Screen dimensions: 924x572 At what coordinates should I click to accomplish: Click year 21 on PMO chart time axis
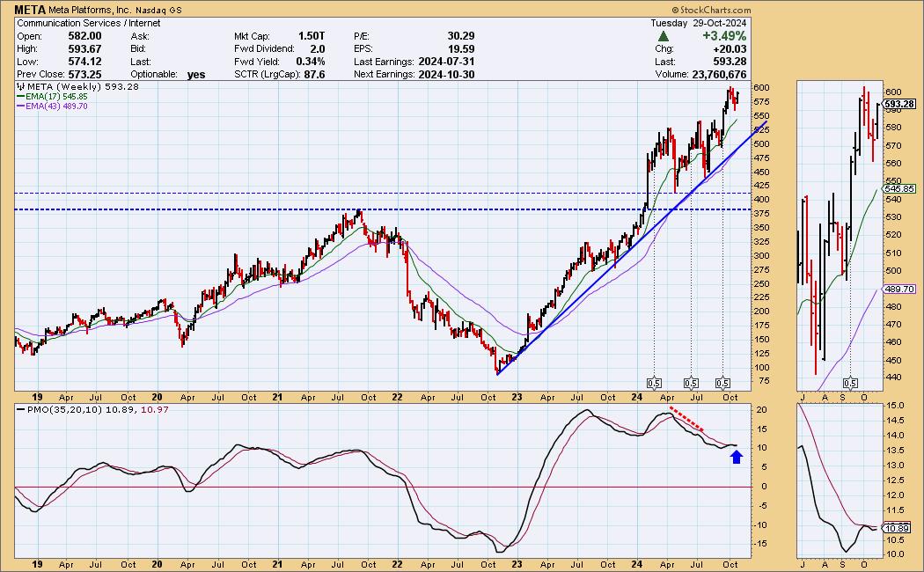tap(277, 564)
